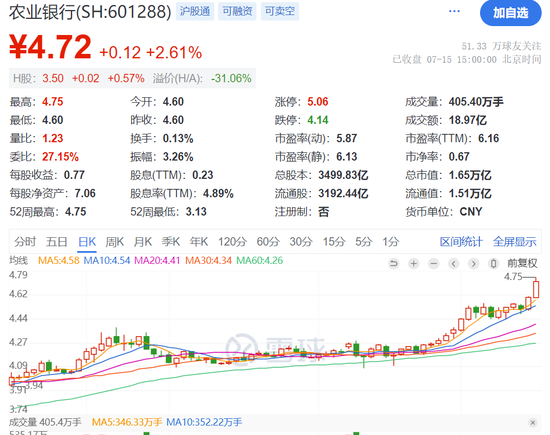Open the 区间统计 link
550x435 pixels.
461,242
